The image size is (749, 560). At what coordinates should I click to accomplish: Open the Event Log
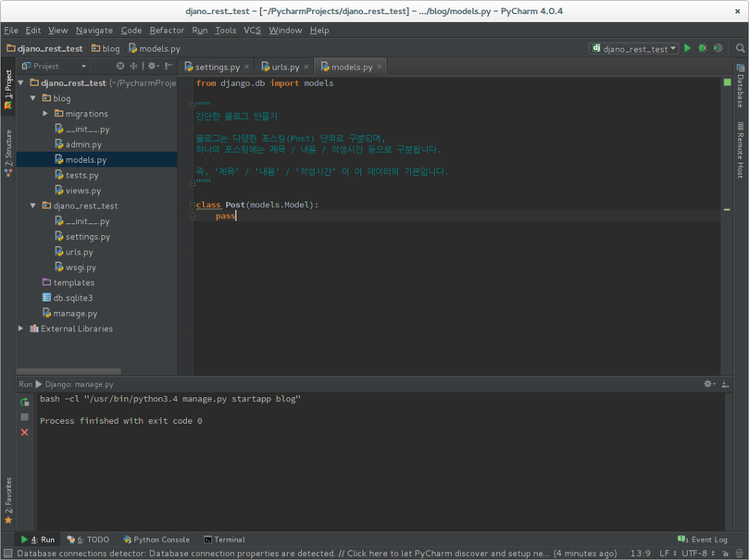tap(703, 540)
